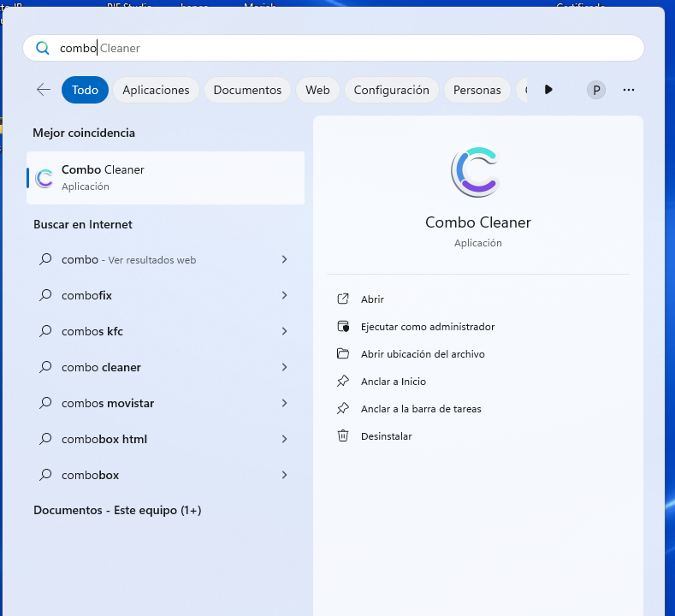The width and height of the screenshot is (675, 616).
Task: Expand the 'combofix' suggestion chevron
Action: [284, 295]
